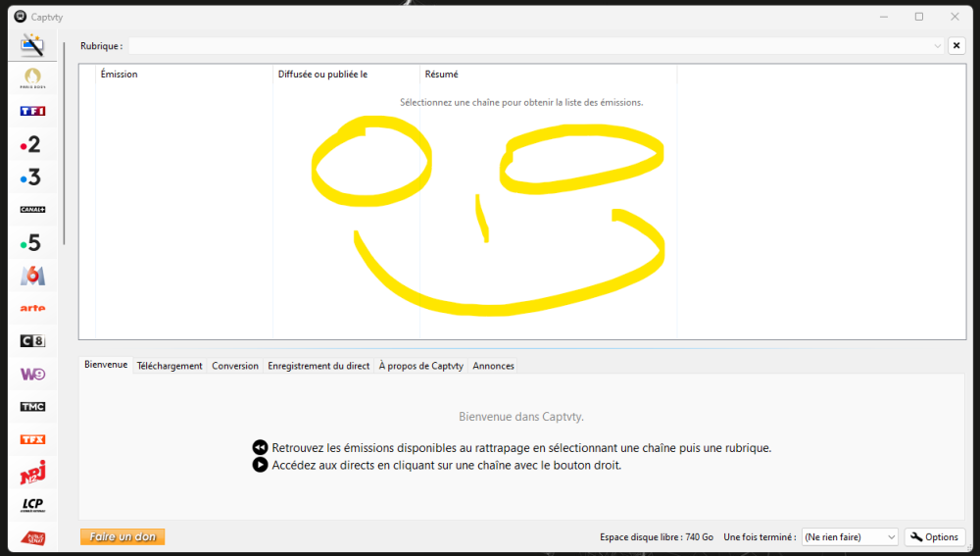Open the Annonces tab
The width and height of the screenshot is (980, 556).
(493, 366)
